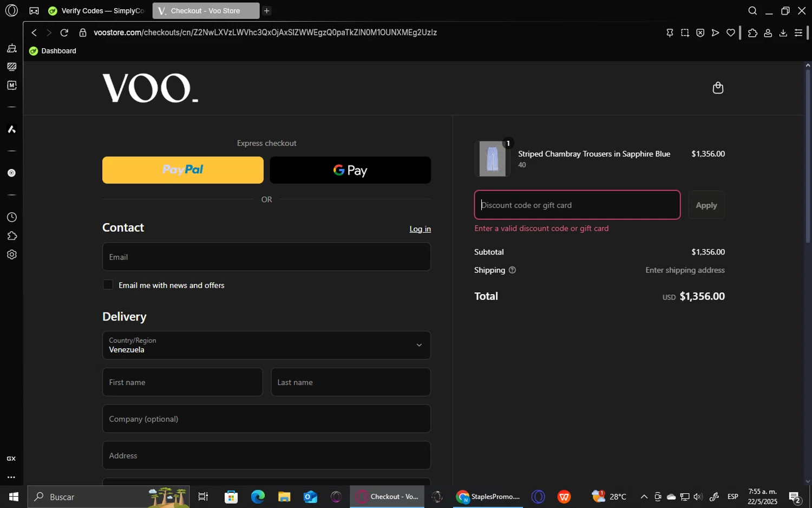The width and height of the screenshot is (812, 508).
Task: Open the profile account icon
Action: (x=768, y=32)
